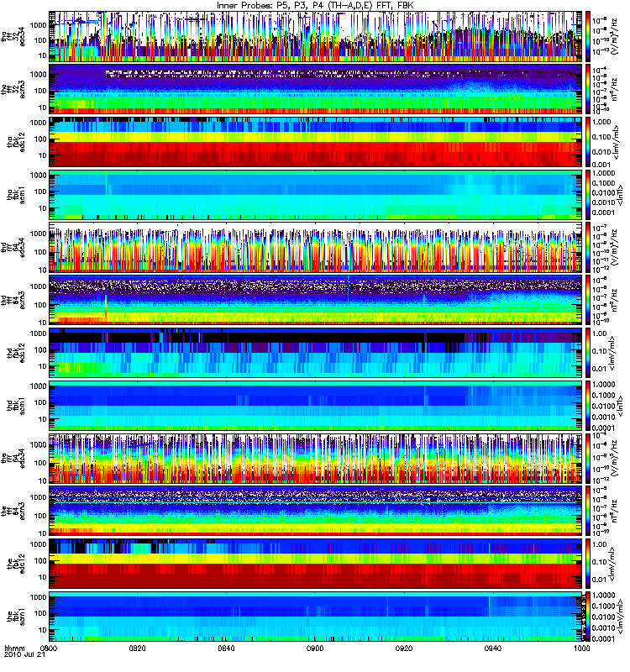The image size is (630, 672).
Task: Click inside the tha fff edc34 spectrogram plot
Action: pyautogui.click(x=315, y=36)
